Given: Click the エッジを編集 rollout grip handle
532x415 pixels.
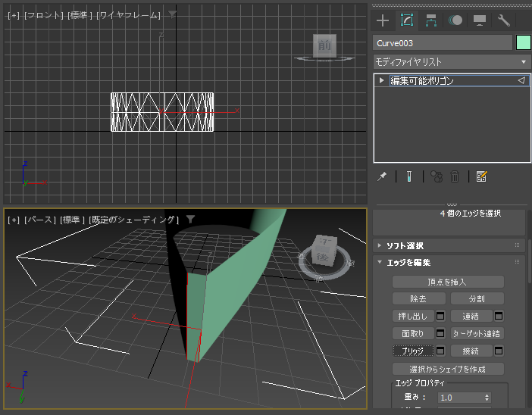Looking at the screenshot, I should pos(517,262).
